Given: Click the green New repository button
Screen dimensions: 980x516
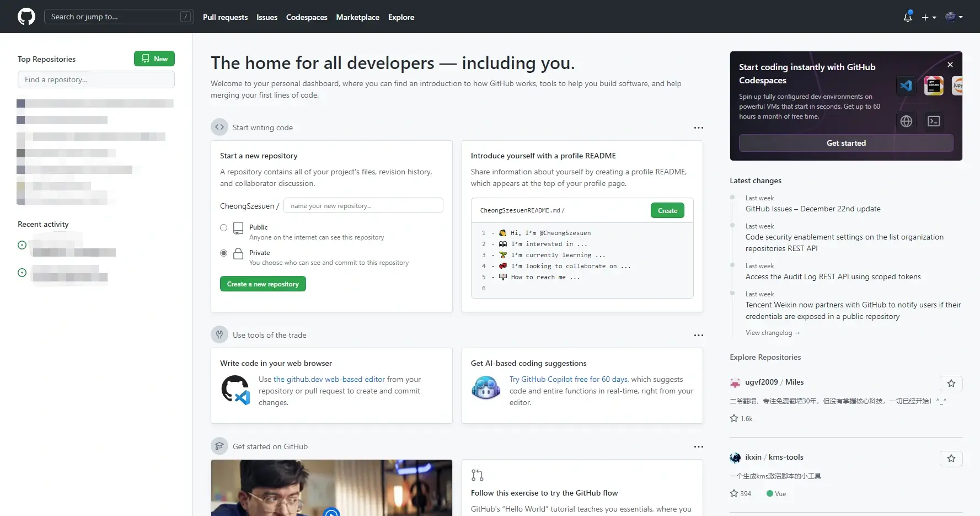Looking at the screenshot, I should [x=154, y=58].
